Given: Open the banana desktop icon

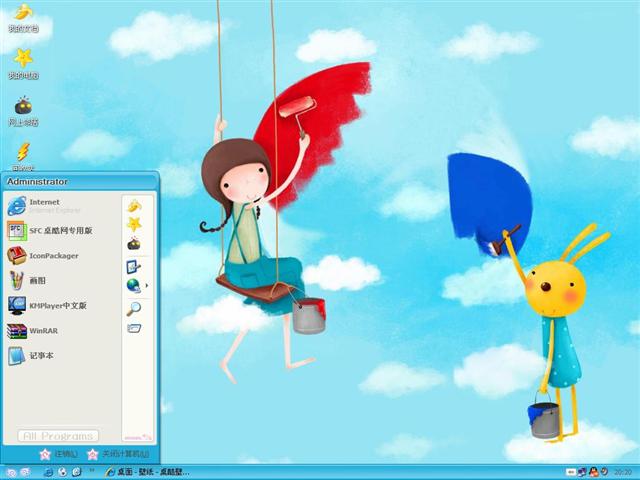Looking at the screenshot, I should tap(23, 18).
